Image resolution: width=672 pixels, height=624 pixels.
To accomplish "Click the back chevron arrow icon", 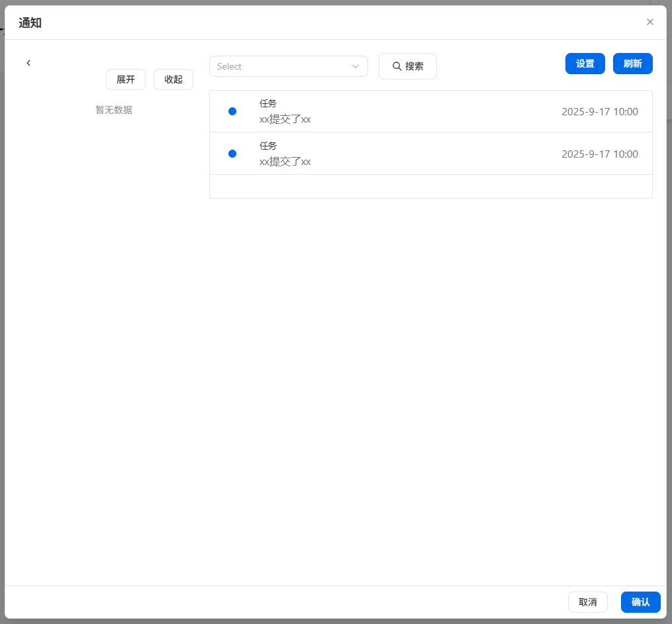I will tap(28, 63).
